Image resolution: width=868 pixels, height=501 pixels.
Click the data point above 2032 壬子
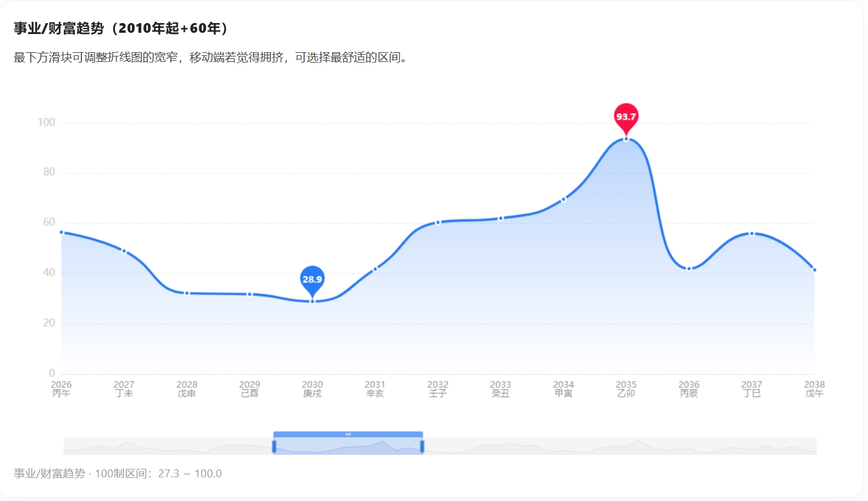click(x=438, y=222)
